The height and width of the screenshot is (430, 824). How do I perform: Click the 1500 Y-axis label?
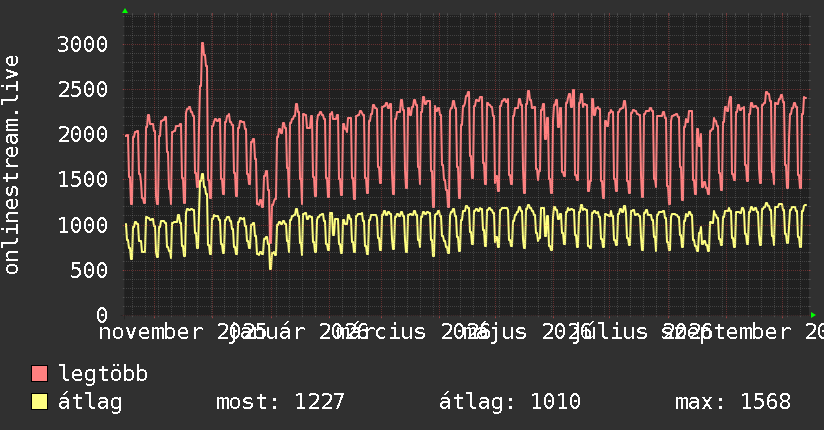click(x=83, y=180)
